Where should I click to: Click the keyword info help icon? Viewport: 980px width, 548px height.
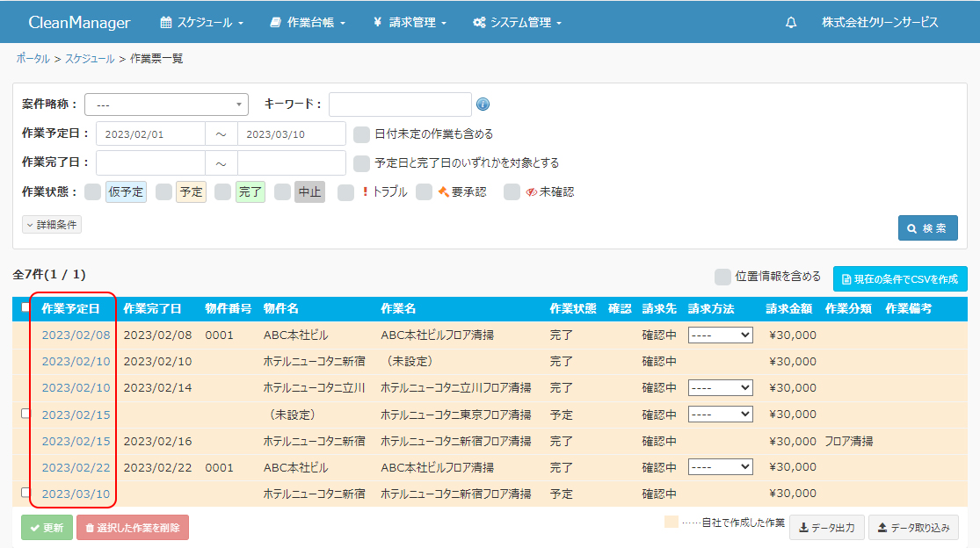(483, 105)
